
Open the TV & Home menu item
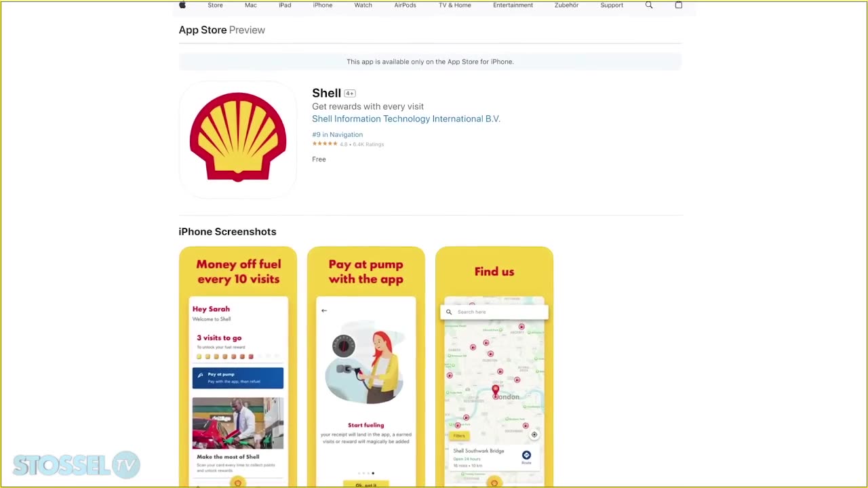point(455,5)
